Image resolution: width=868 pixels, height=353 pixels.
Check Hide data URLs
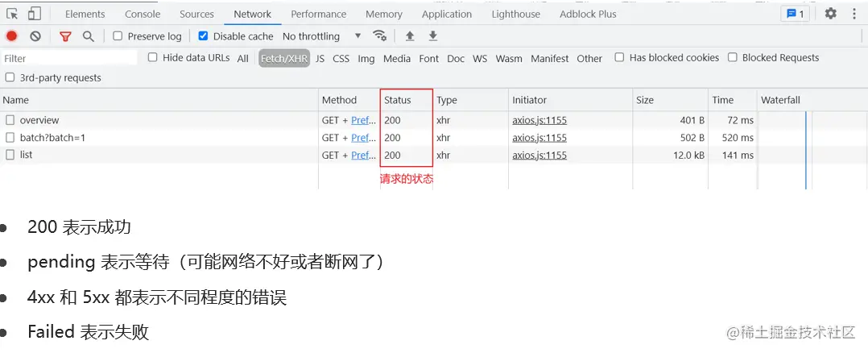tap(152, 57)
